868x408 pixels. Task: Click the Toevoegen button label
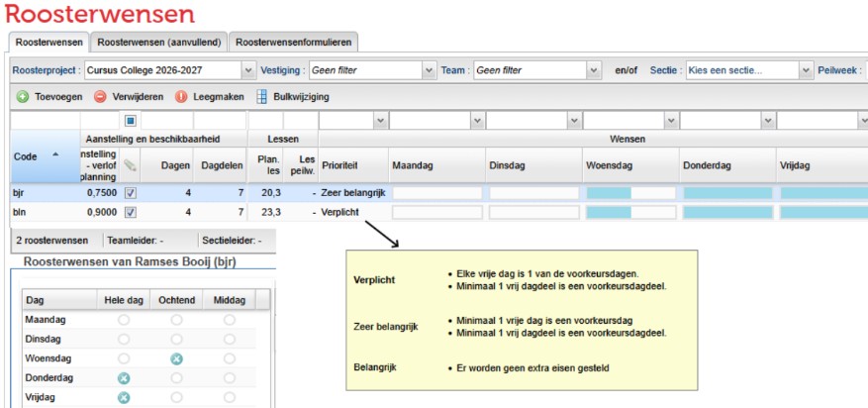pyautogui.click(x=58, y=97)
